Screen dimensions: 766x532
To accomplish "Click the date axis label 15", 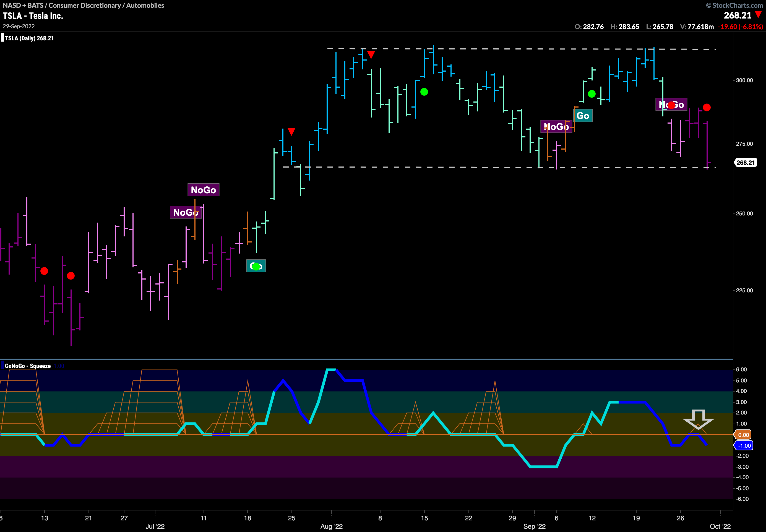I will click(424, 518).
